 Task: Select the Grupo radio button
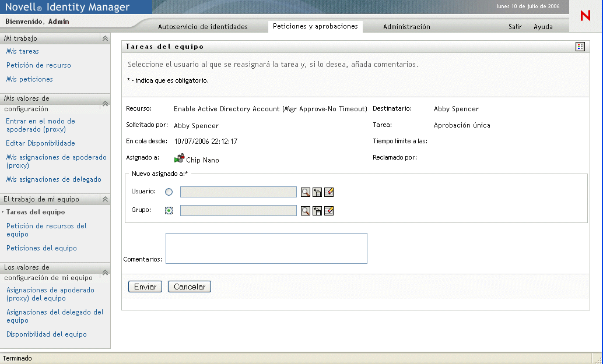tap(169, 211)
